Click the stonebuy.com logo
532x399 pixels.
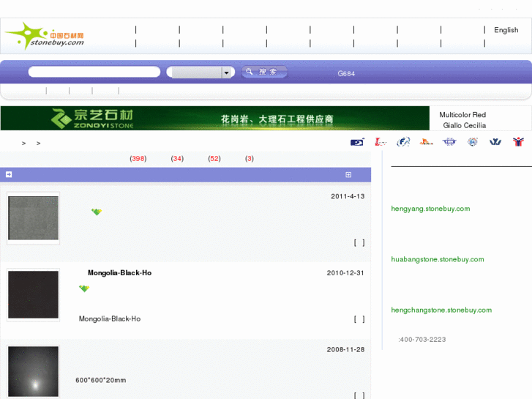(x=44, y=36)
